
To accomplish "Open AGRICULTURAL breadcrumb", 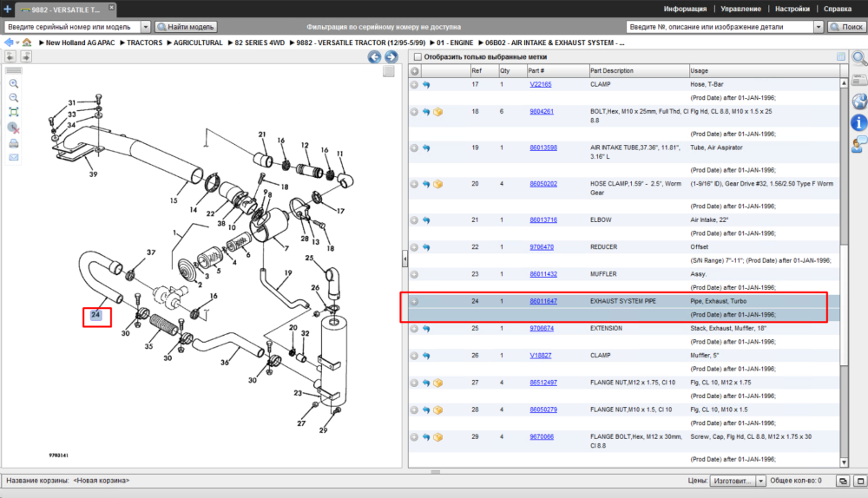I will point(198,43).
